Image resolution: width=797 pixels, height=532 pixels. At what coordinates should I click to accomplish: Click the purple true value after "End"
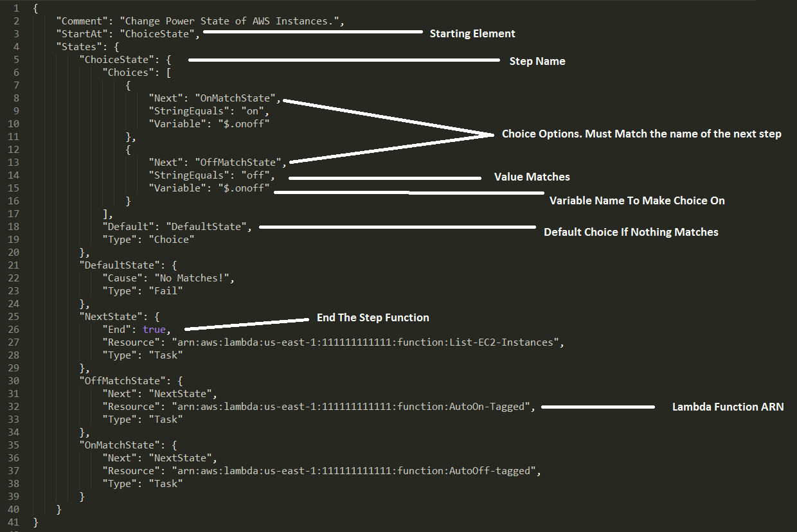[154, 329]
